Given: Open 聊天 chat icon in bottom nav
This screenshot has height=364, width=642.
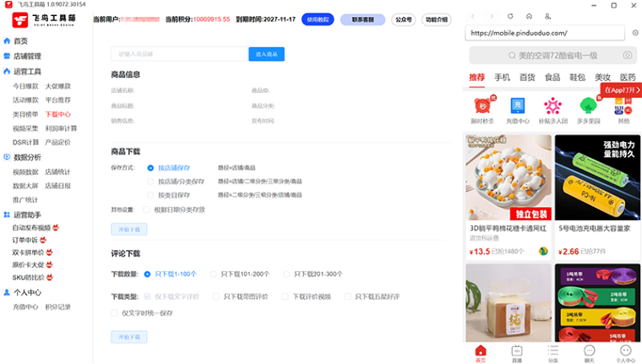Looking at the screenshot, I should (x=589, y=350).
